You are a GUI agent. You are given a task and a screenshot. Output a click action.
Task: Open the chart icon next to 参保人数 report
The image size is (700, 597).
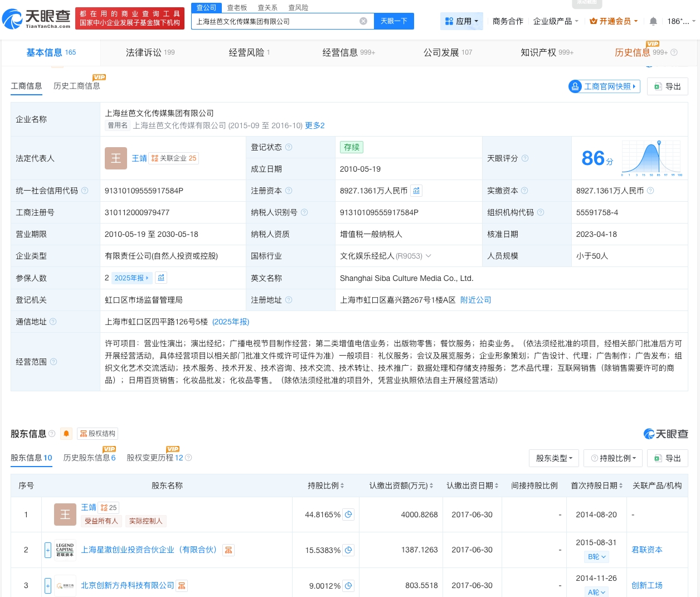[161, 278]
